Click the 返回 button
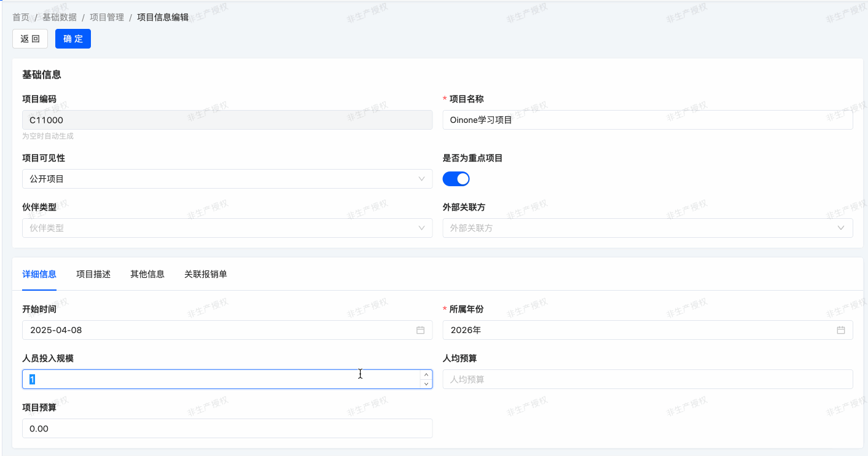 pos(30,39)
